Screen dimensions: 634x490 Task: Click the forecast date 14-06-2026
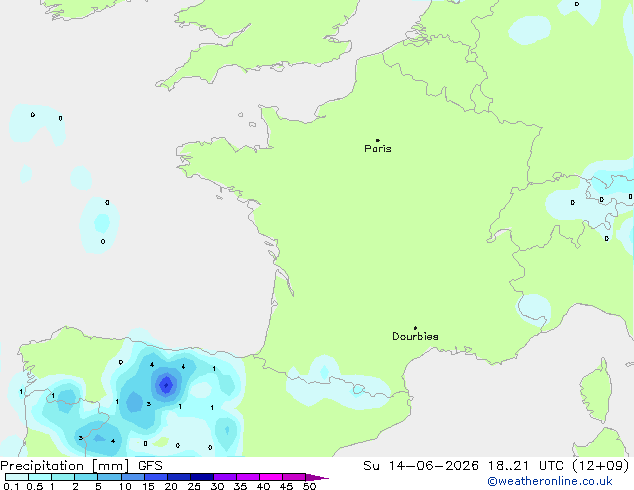[x=433, y=466]
